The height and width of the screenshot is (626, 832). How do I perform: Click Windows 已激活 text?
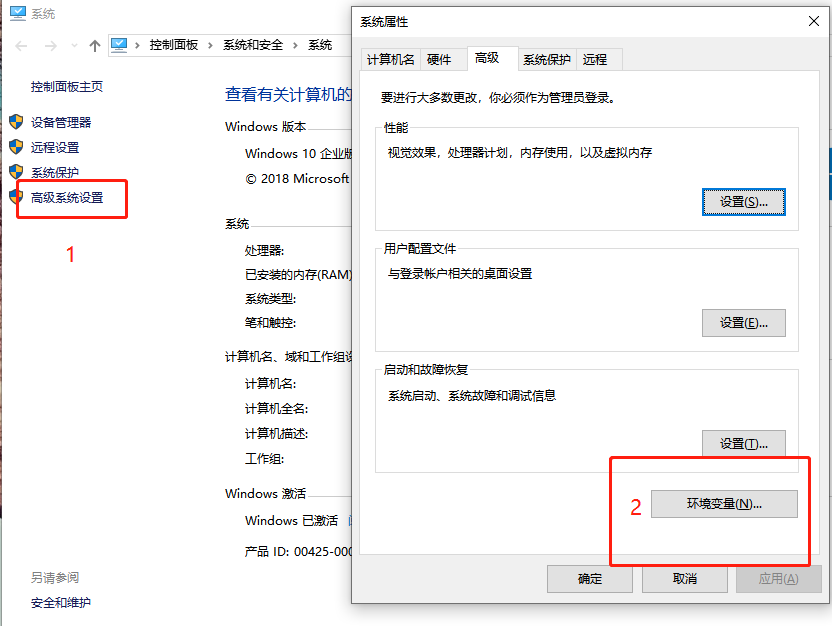291,521
